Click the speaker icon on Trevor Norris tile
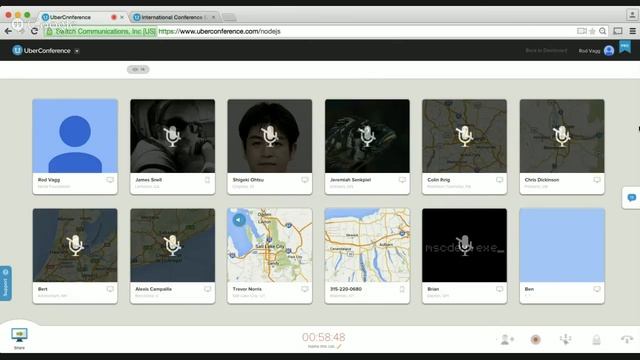 (239, 220)
